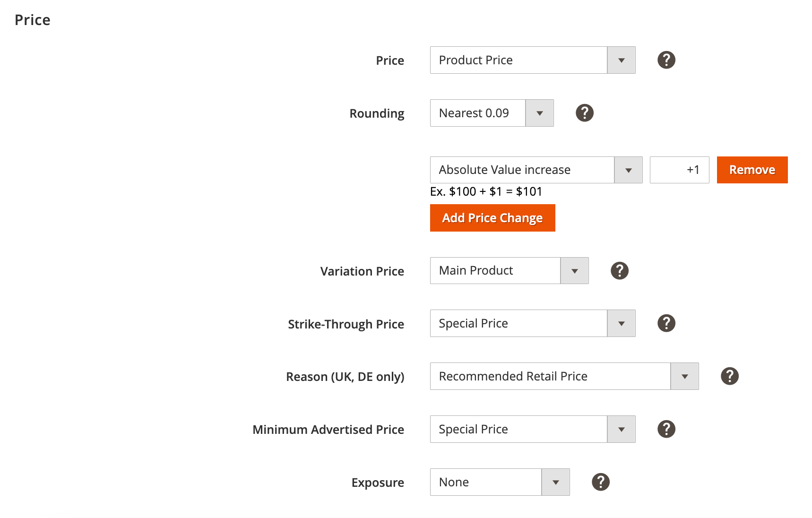Open the Strike-Through Price help tooltip icon
812x518 pixels.
click(666, 323)
